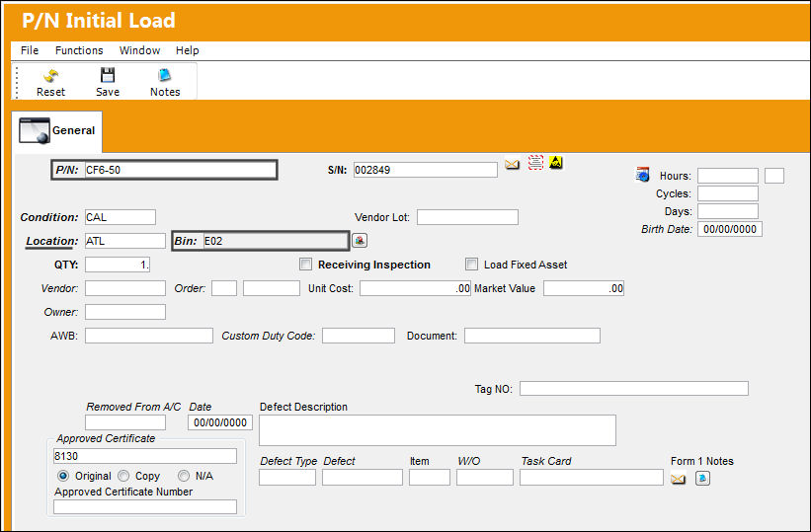Click the Task Card input field

592,477
